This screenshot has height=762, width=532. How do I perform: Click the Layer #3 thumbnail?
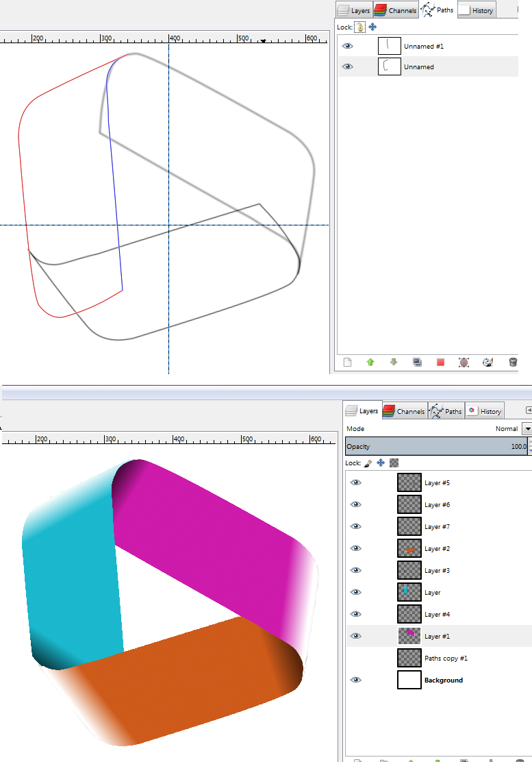(409, 570)
